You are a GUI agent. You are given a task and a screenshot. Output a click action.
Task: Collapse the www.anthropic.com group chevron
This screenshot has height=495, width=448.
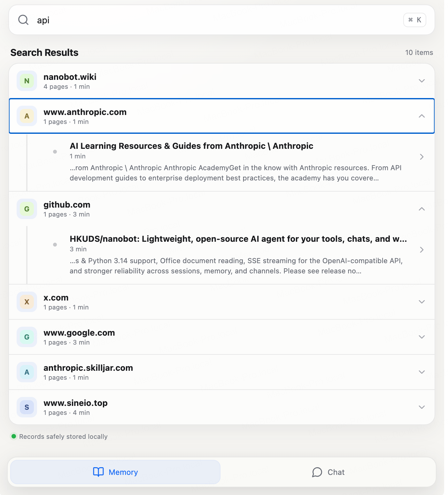point(422,116)
